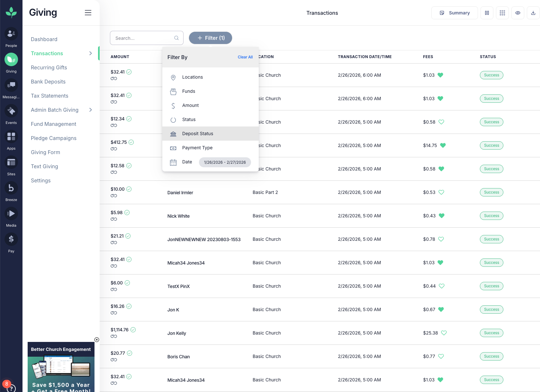Open the Breeze app icon
This screenshot has height=392, width=540.
coord(11,188)
